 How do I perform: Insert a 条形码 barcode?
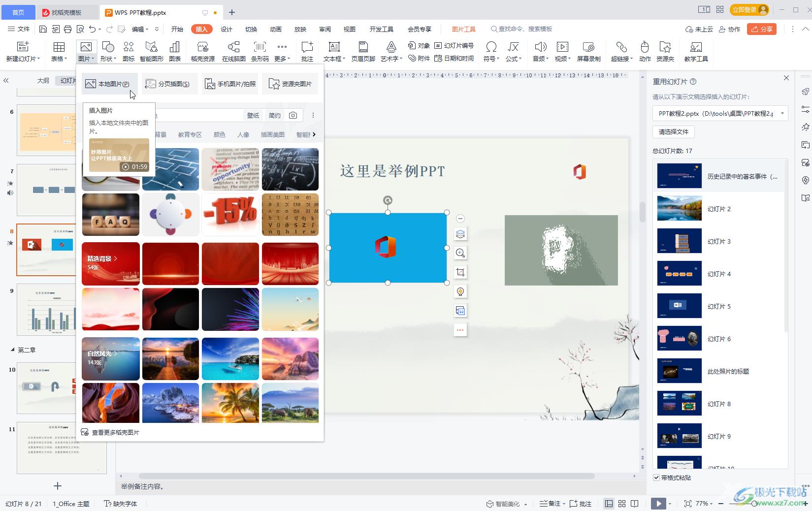click(260, 51)
